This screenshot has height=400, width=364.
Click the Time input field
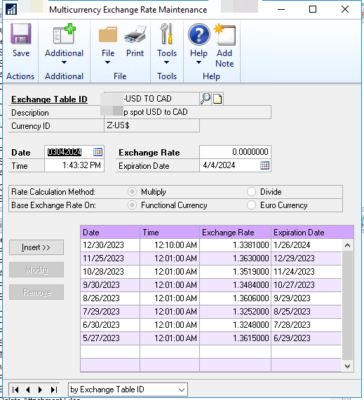click(74, 165)
